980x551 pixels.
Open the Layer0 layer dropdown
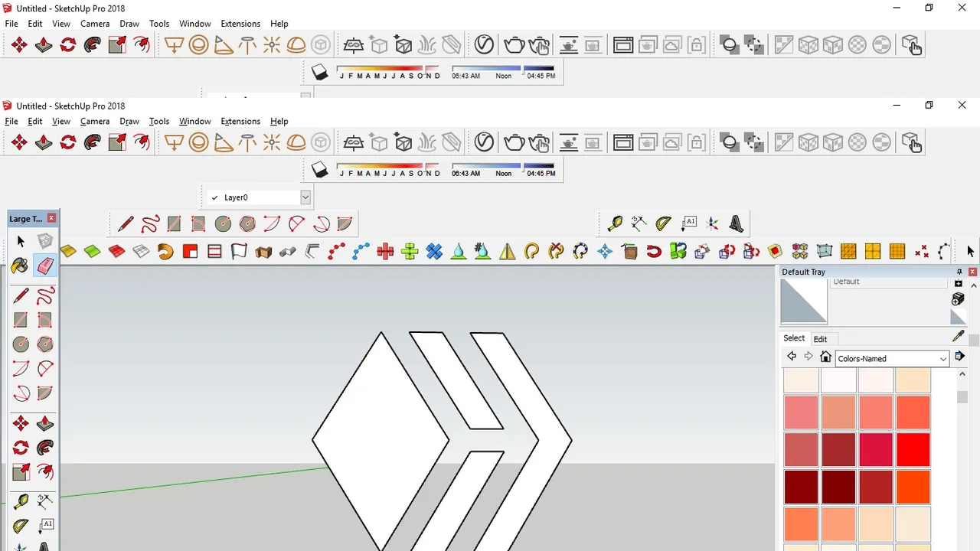point(305,197)
